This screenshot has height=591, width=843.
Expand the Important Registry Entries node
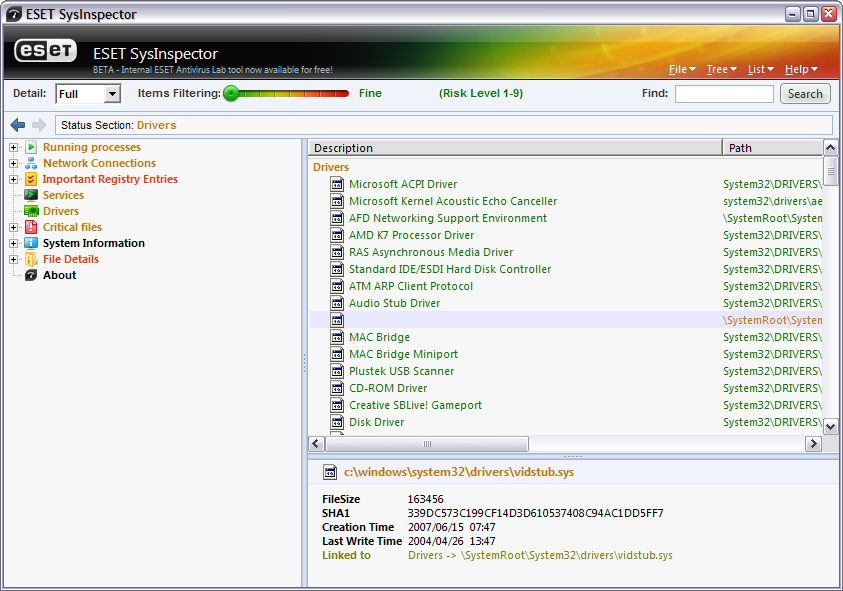pyautogui.click(x=13, y=179)
